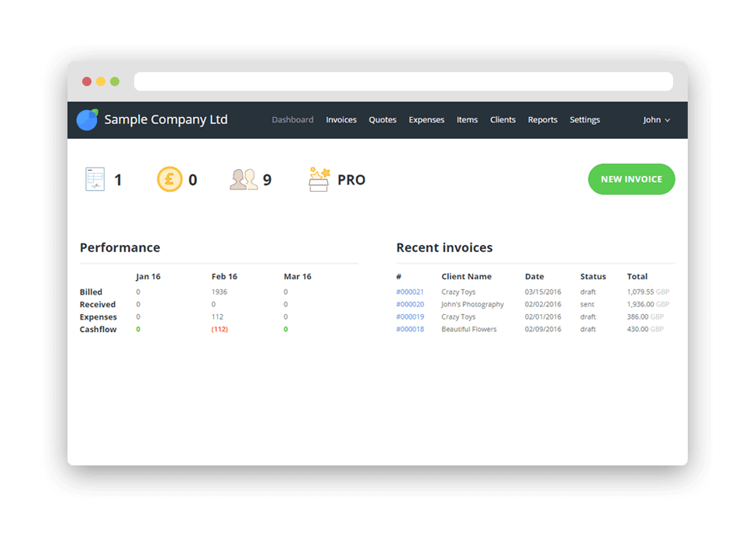Click the invoice count icon
Viewport: 756px width, 543px height.
(x=95, y=178)
